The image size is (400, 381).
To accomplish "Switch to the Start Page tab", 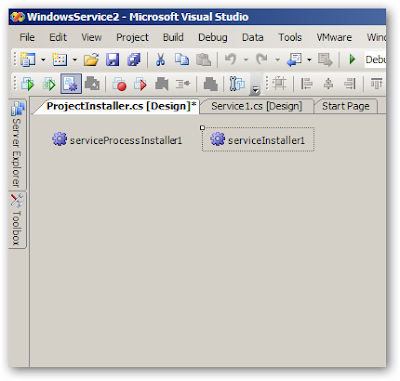I will pos(346,106).
